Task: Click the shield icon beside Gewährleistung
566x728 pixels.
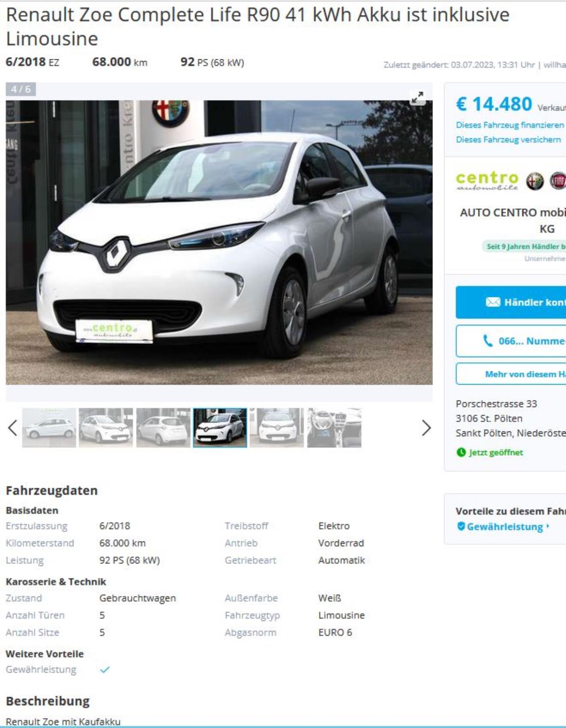Action: pos(461,526)
